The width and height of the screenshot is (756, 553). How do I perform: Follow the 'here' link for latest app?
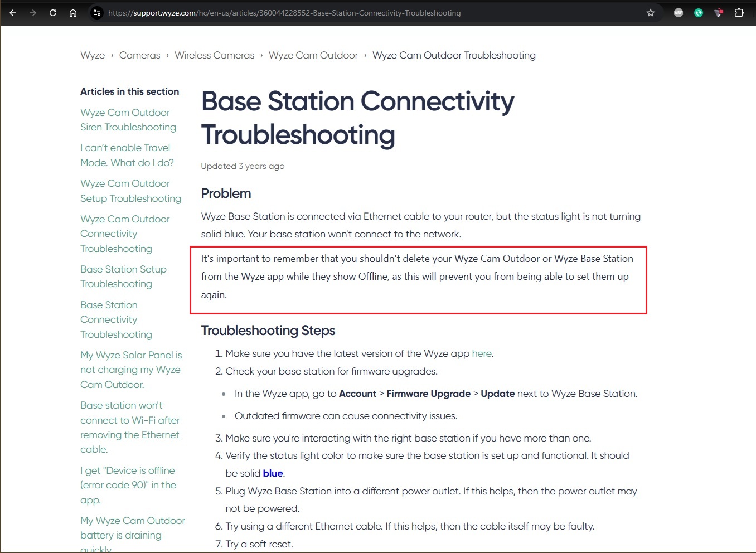click(x=482, y=353)
